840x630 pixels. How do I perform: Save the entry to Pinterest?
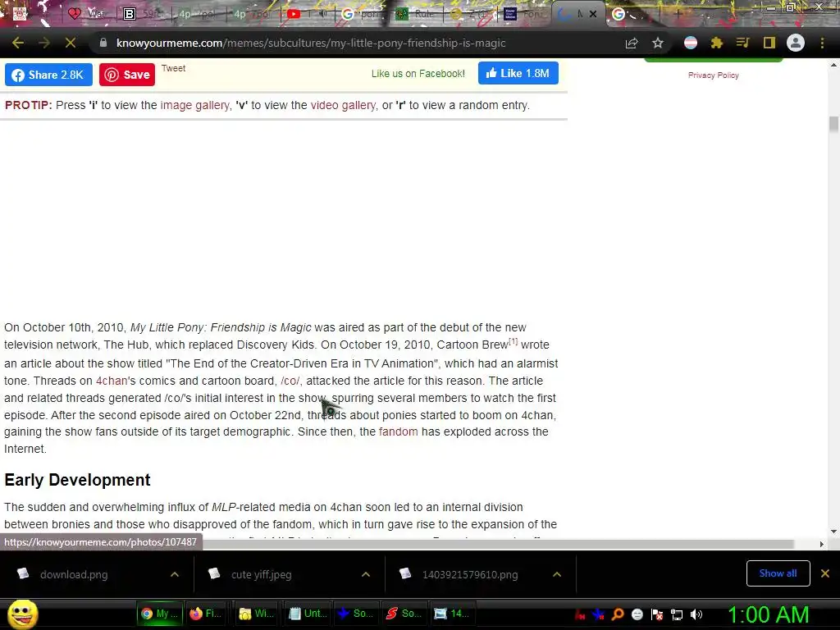point(127,75)
